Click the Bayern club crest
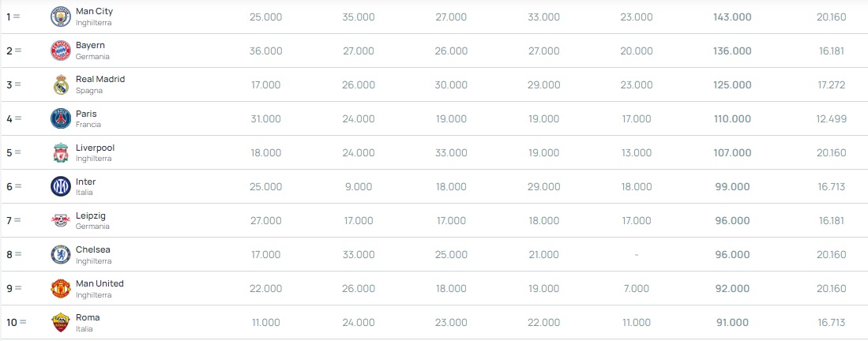The image size is (868, 341). point(61,51)
